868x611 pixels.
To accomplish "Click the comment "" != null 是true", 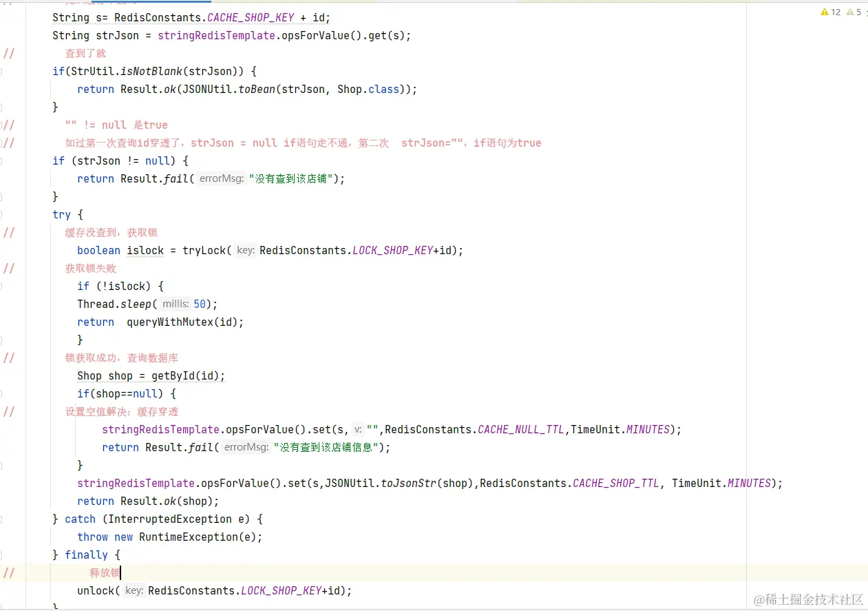I will [116, 125].
